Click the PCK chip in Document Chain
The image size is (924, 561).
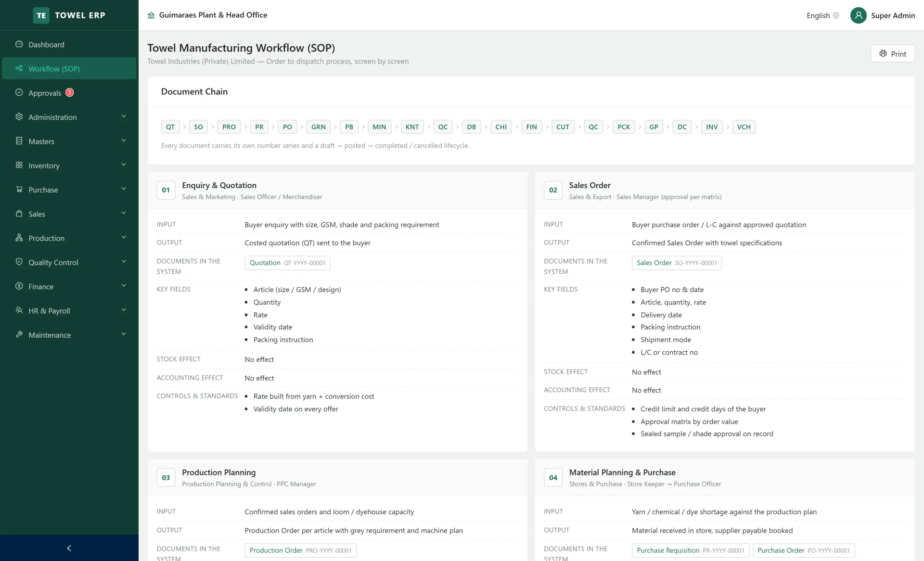click(x=624, y=127)
